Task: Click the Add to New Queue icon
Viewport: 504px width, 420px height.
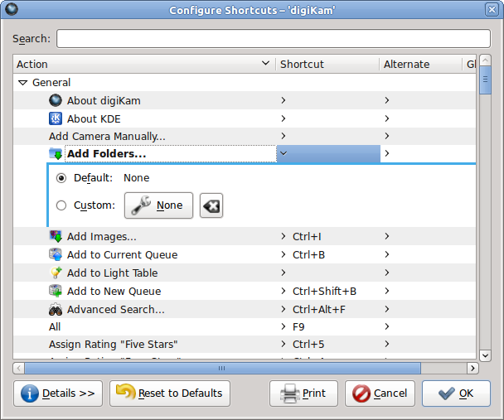Action: pos(56,291)
